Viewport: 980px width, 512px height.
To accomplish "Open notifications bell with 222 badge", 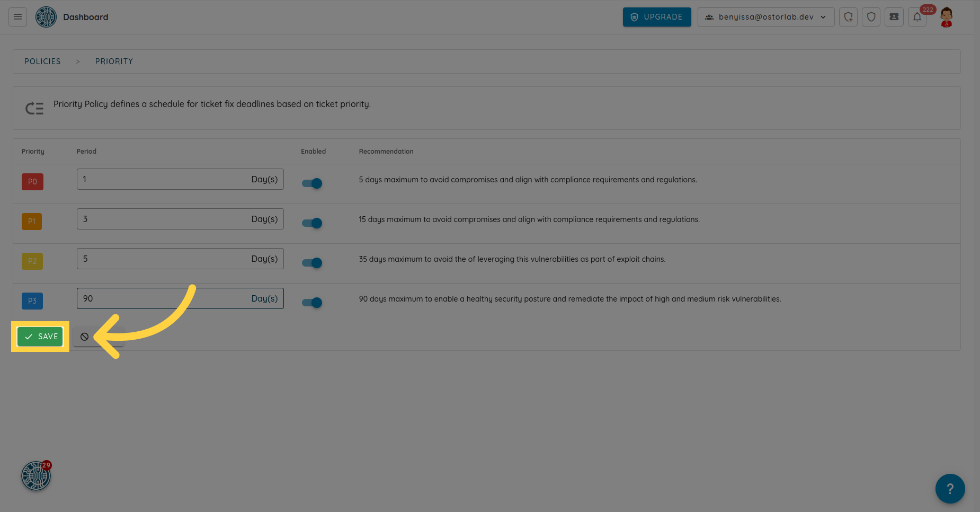I will coord(917,17).
